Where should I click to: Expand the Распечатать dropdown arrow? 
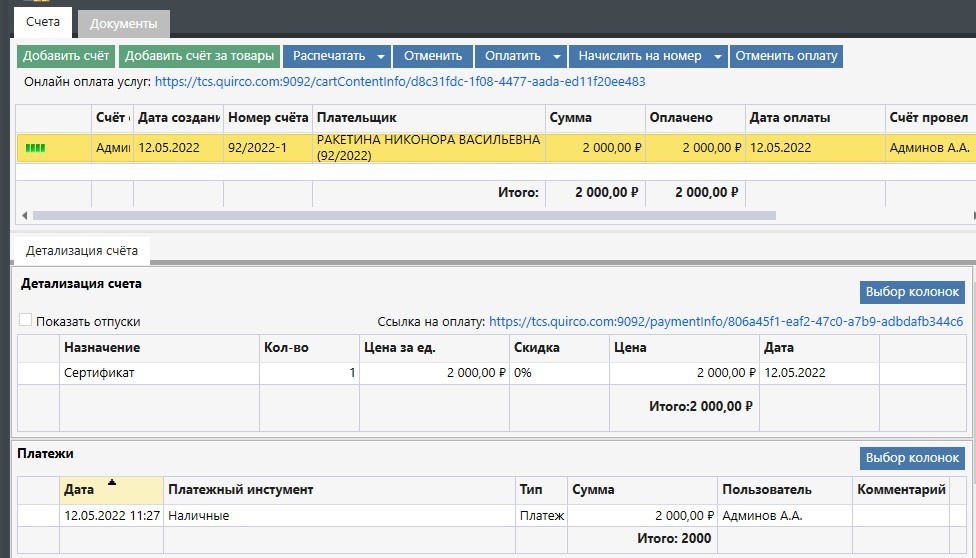[x=381, y=56]
